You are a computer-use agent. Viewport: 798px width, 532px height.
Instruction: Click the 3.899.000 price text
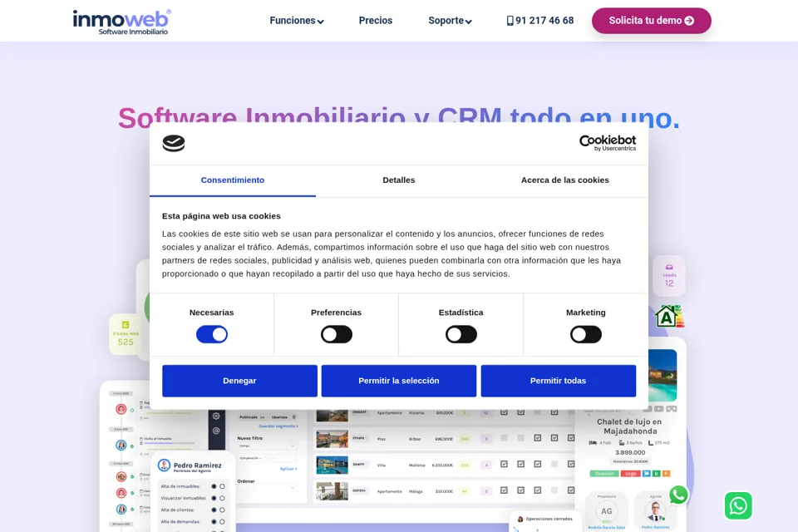pos(630,452)
